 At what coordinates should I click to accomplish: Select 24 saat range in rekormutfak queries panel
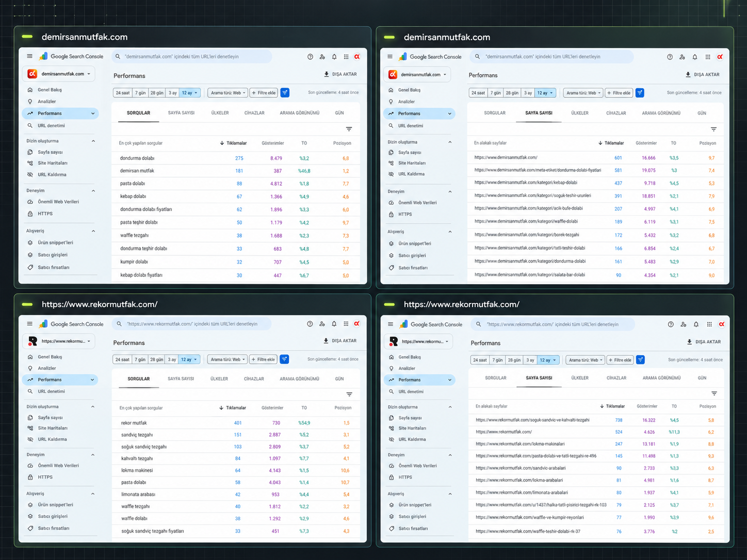click(x=122, y=359)
